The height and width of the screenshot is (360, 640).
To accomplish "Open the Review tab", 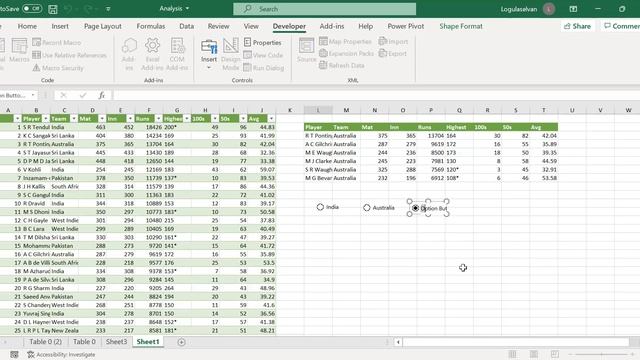I will (x=218, y=26).
